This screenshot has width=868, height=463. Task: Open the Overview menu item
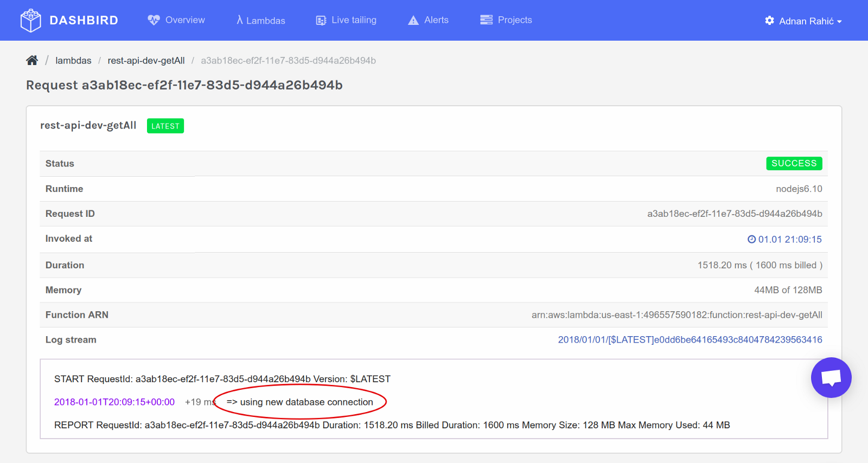(x=185, y=20)
